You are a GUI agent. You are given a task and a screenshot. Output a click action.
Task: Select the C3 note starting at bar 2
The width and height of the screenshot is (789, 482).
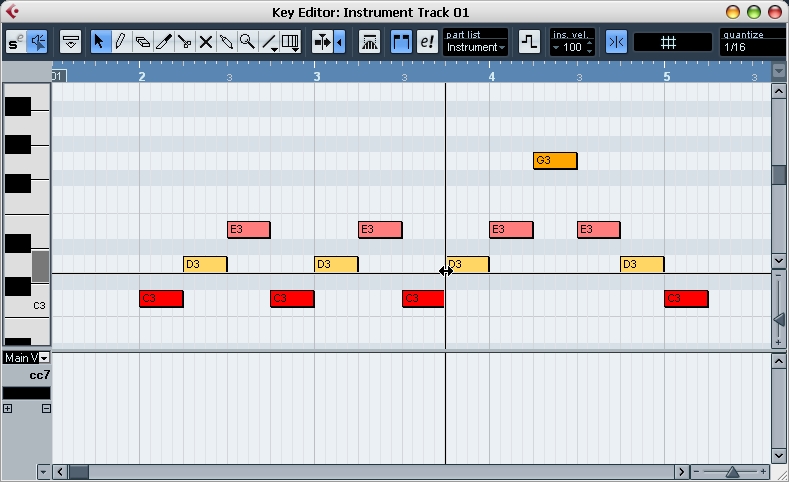(x=162, y=299)
